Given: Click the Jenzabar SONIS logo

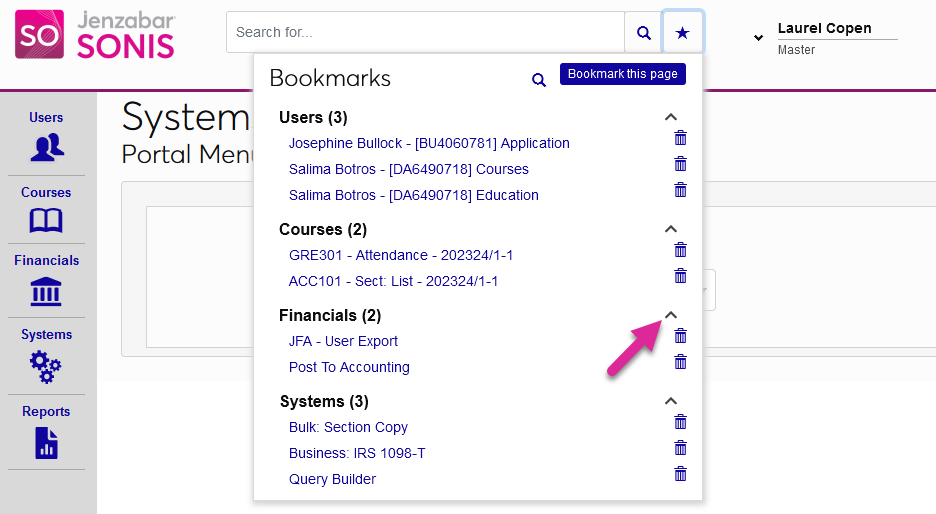Looking at the screenshot, I should (x=95, y=35).
